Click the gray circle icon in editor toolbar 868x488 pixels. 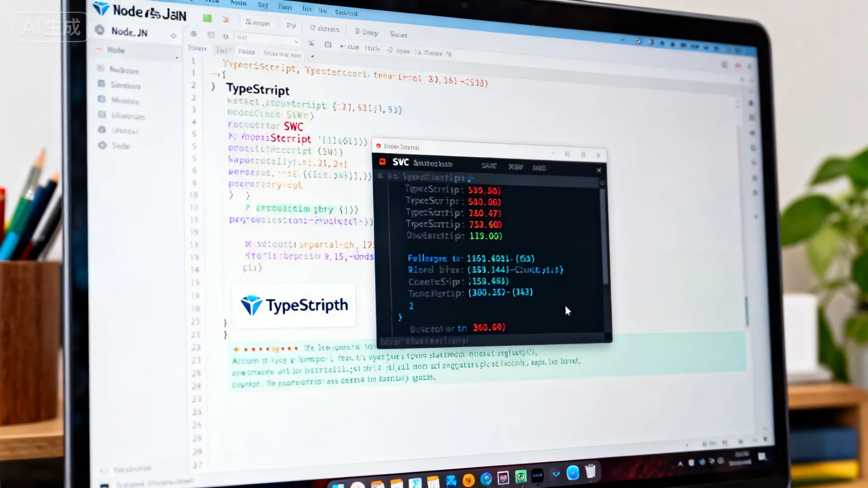[x=194, y=34]
